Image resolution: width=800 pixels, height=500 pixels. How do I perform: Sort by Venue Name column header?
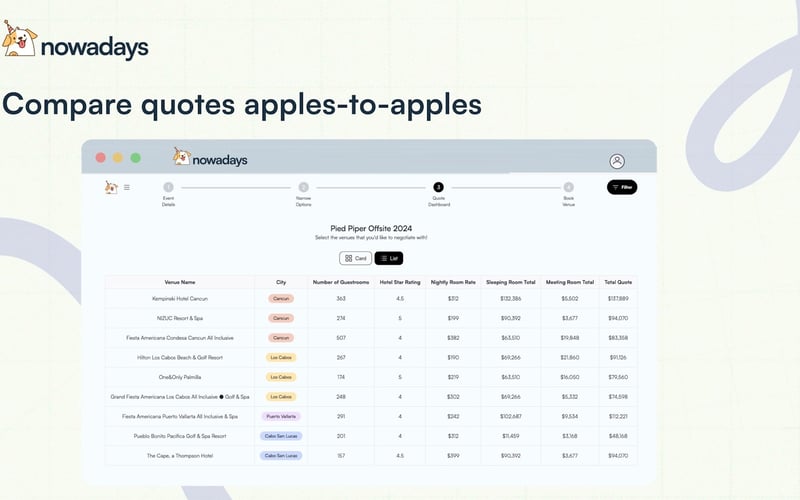(180, 282)
